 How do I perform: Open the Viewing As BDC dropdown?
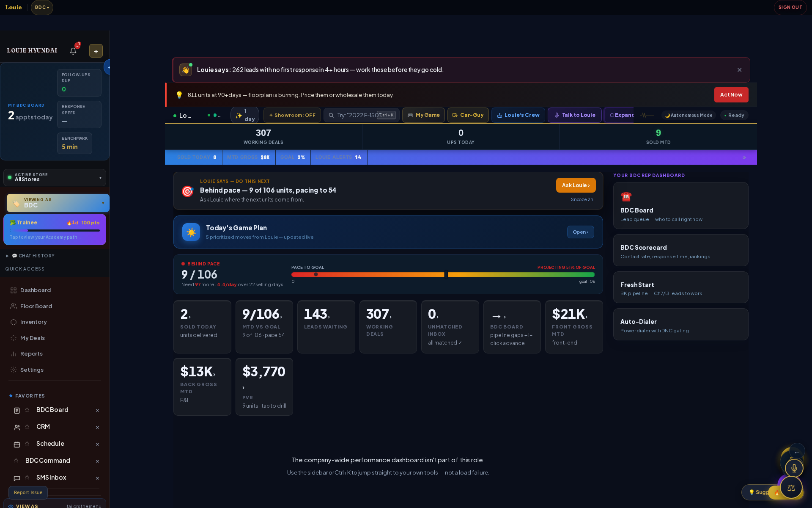[58, 203]
